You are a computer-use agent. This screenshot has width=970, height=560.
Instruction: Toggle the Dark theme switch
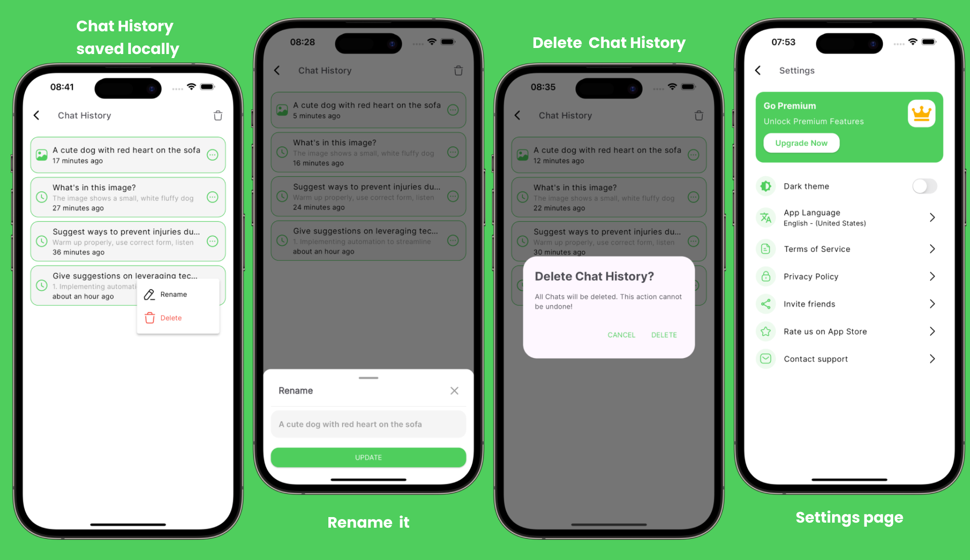click(x=925, y=186)
